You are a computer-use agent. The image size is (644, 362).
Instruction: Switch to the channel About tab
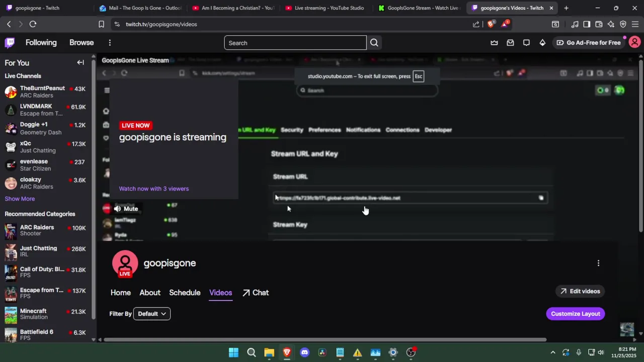click(x=150, y=293)
